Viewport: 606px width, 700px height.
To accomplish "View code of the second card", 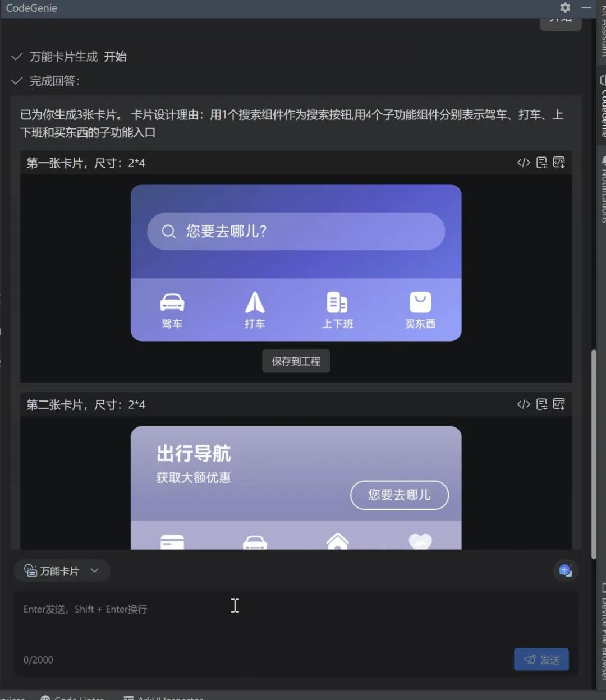I will coord(524,404).
